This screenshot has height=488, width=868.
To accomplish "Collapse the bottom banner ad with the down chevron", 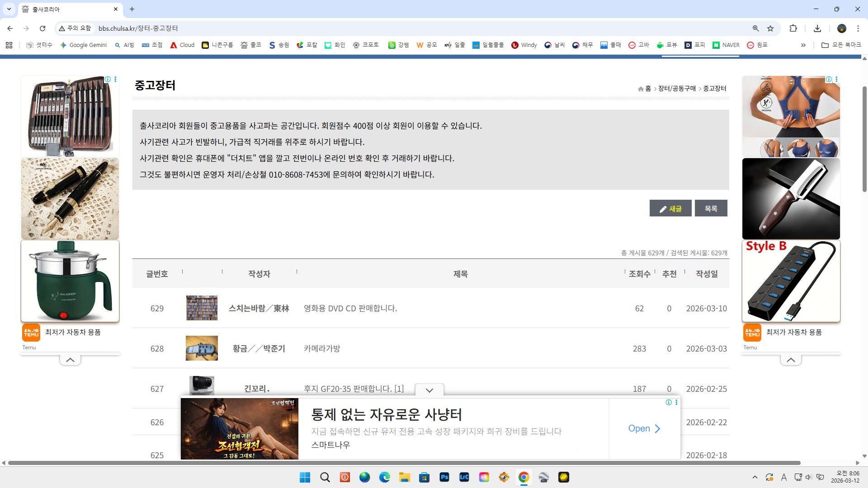I will point(429,390).
